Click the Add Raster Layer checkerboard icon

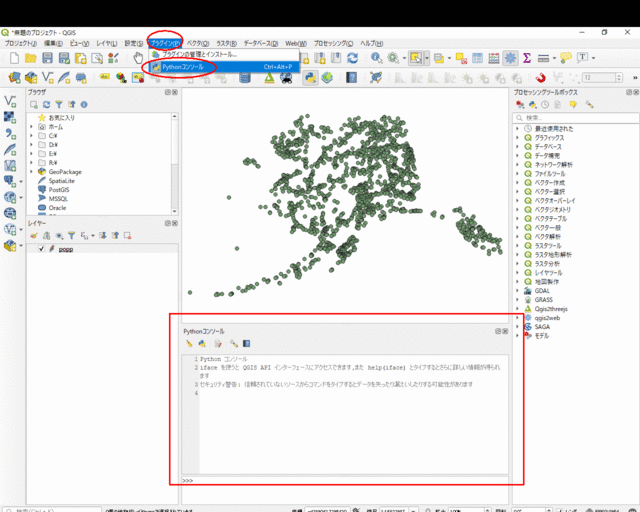(10, 117)
